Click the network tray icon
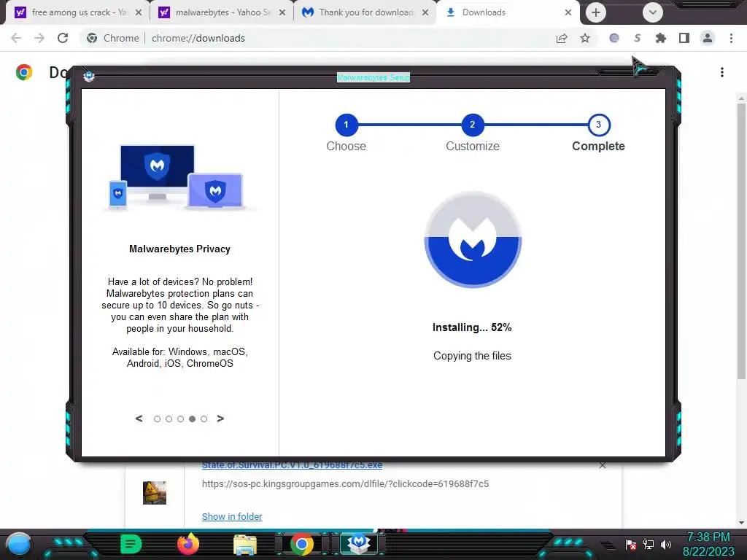 tap(649, 544)
